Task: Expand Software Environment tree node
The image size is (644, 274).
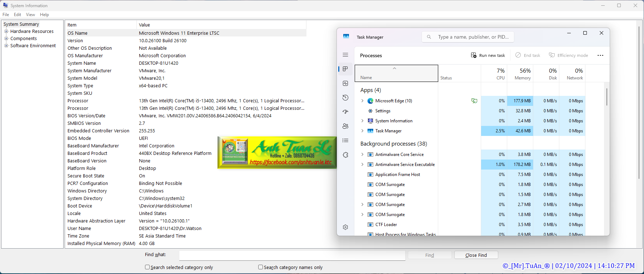Action: pos(6,45)
